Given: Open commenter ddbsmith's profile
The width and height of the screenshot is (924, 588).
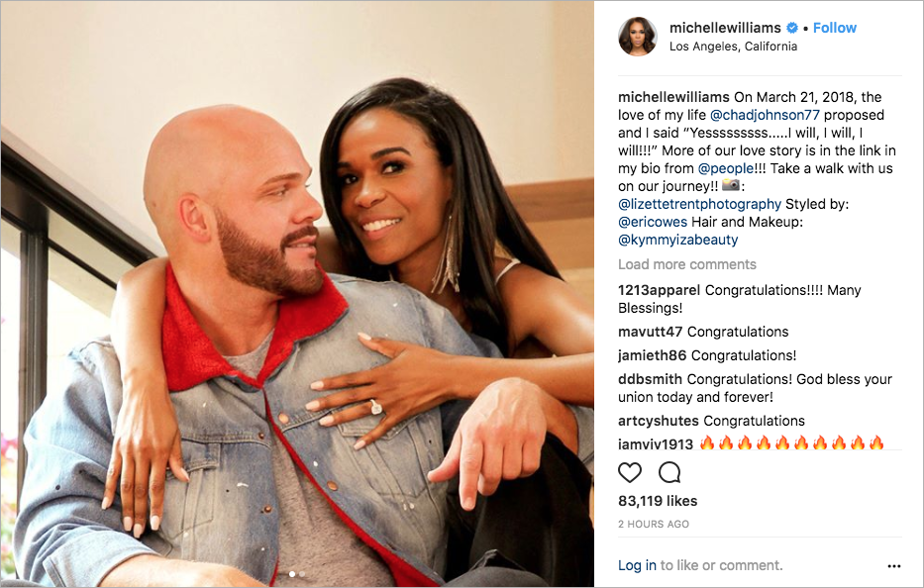Looking at the screenshot, I should (650, 379).
